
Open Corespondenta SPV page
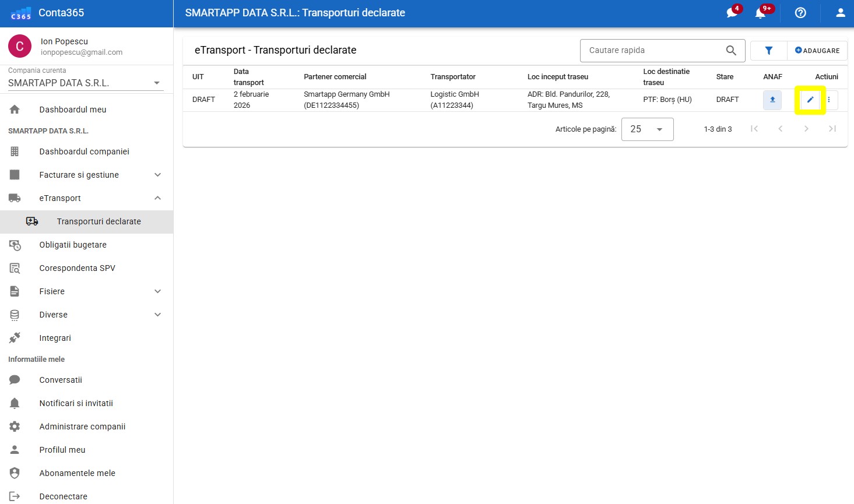(x=77, y=268)
